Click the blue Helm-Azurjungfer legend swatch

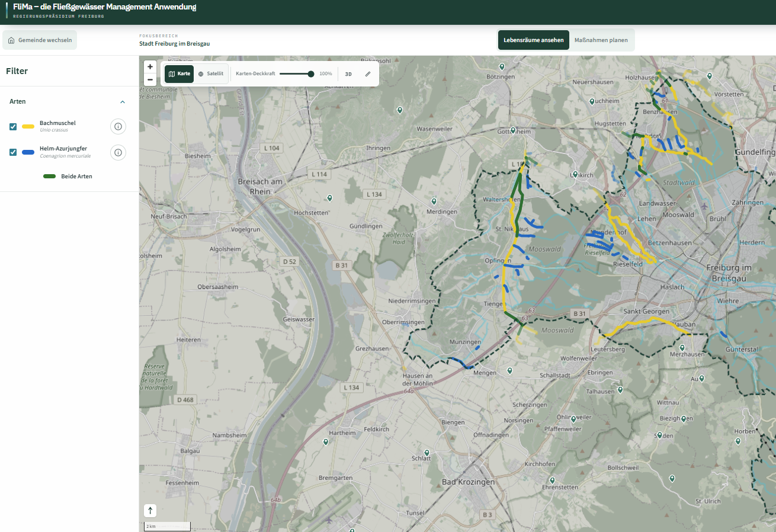[28, 152]
